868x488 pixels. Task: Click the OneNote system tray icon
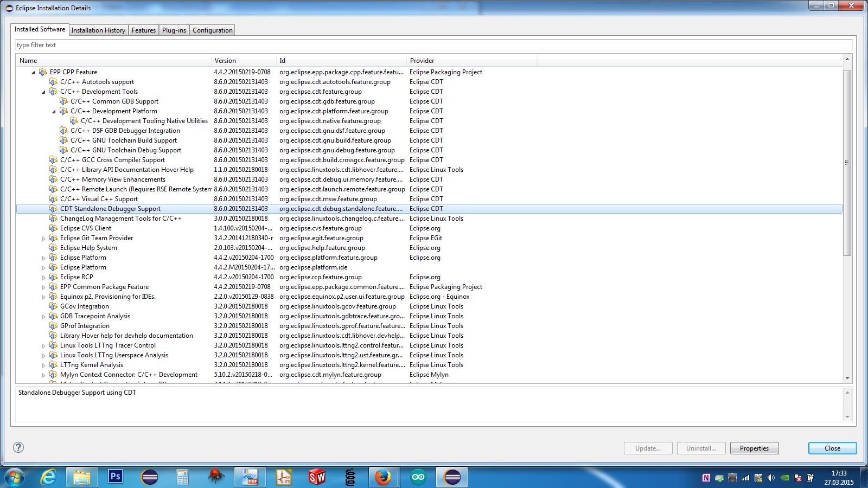pyautogui.click(x=706, y=478)
